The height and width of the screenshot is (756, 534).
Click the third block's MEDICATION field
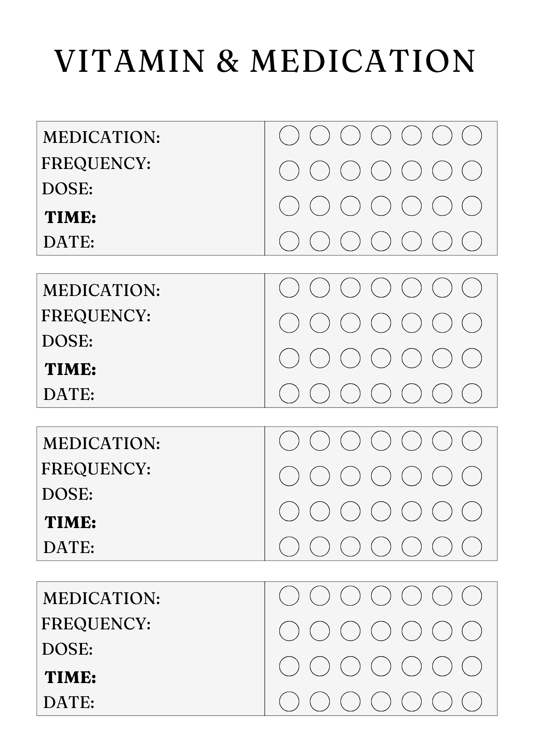pos(211,443)
